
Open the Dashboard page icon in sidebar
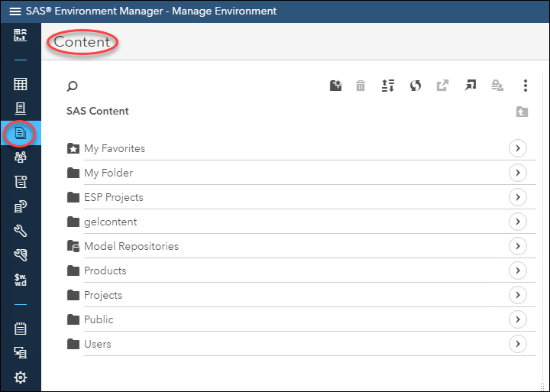[x=21, y=35]
